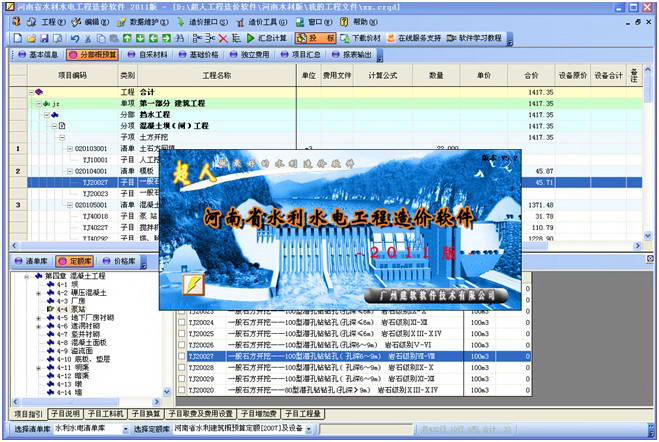Viewport: 659px width, 442px height.
Task: Open the 选择定额库 dropdown
Action: (309, 429)
